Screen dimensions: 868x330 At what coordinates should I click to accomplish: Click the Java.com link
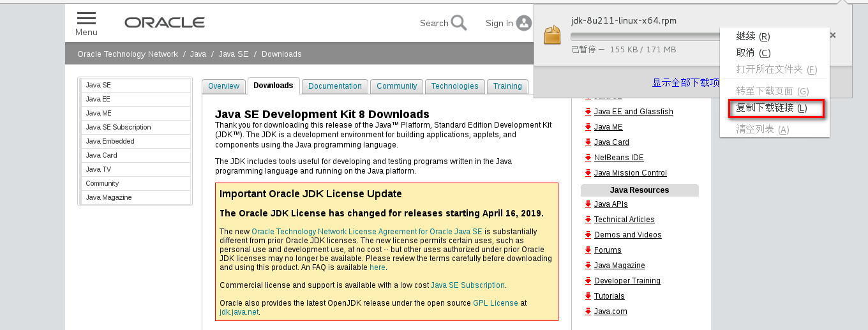[x=611, y=311]
